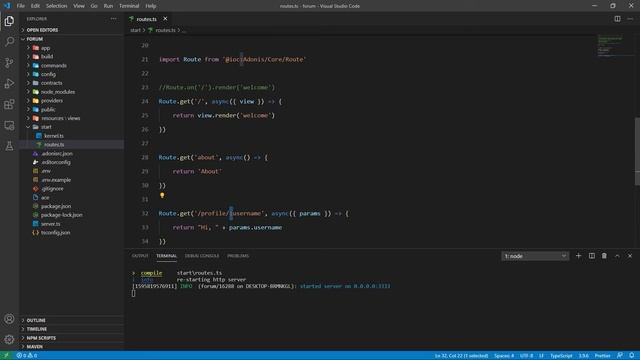The image size is (640, 360).
Task: Open the Manage gear icon
Action: coord(9,339)
